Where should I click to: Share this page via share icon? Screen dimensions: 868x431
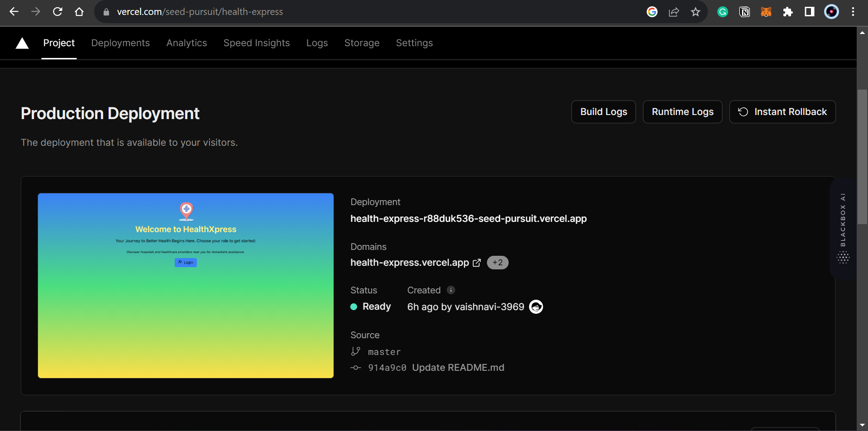tap(674, 12)
